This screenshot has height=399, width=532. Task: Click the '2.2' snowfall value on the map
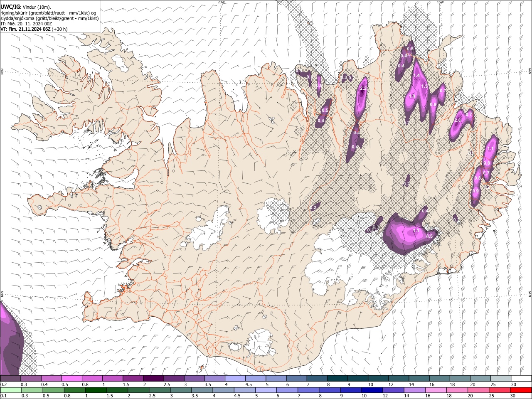pos(363,89)
